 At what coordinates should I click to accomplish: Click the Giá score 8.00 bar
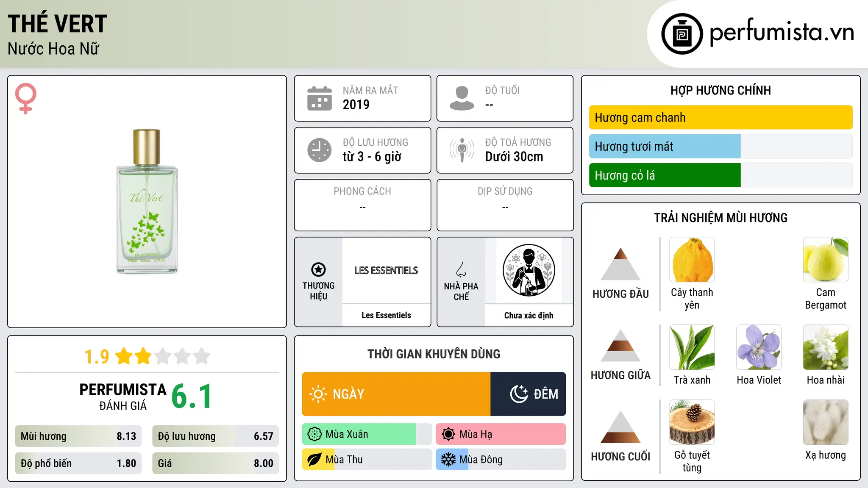pos(215,463)
